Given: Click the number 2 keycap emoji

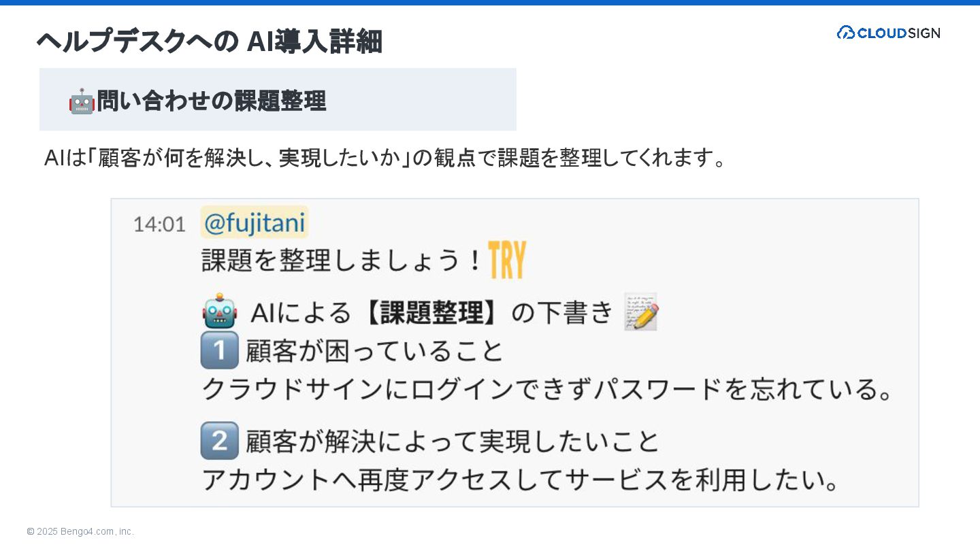Looking at the screenshot, I should [x=220, y=441].
